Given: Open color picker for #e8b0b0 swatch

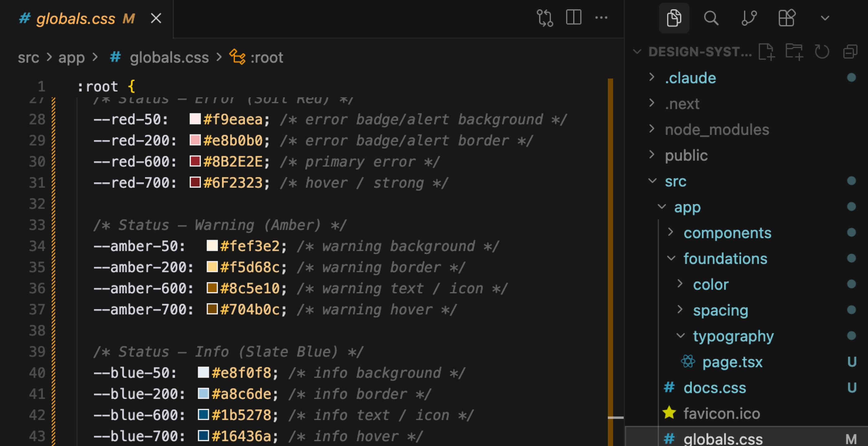Looking at the screenshot, I should click(x=195, y=140).
